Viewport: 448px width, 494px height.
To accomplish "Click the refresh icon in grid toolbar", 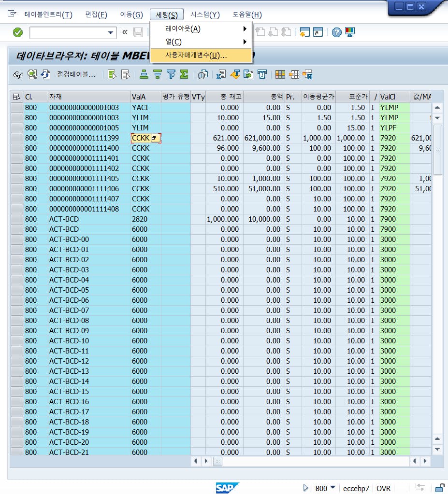I will coord(45,75).
